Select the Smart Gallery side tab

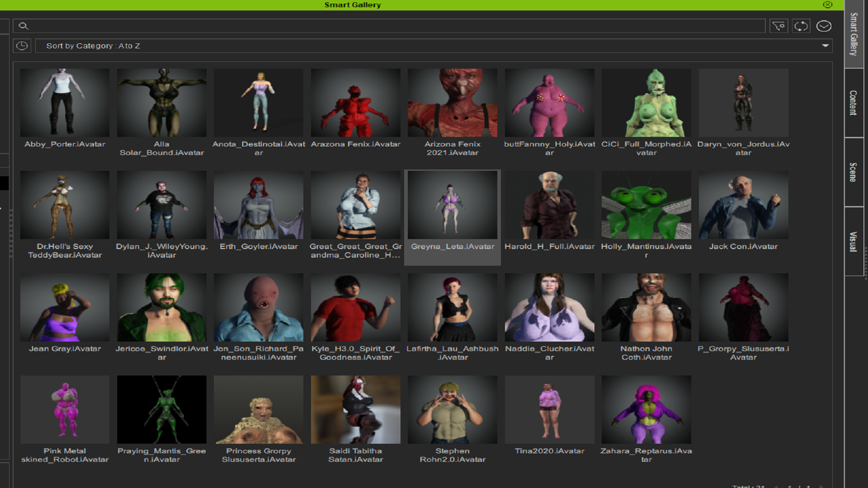(854, 34)
